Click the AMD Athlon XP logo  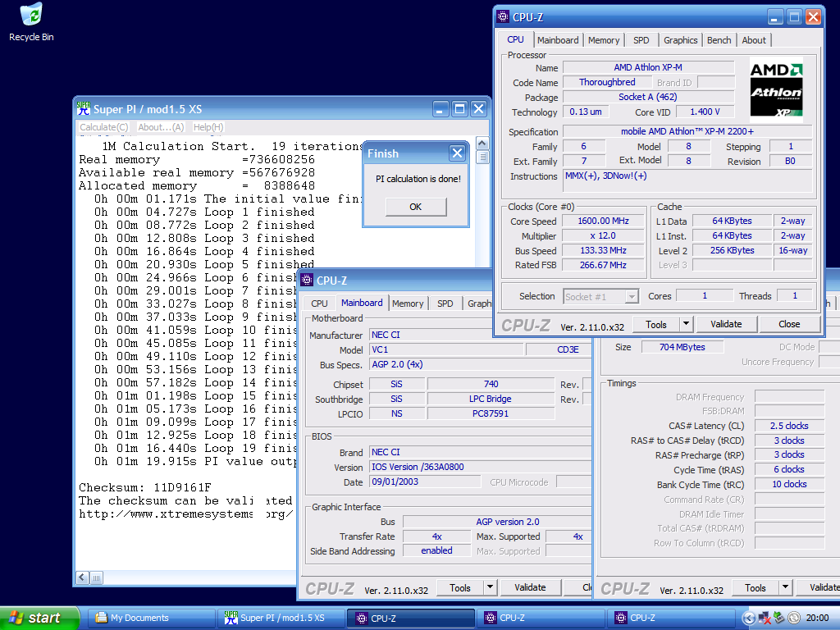[776, 89]
